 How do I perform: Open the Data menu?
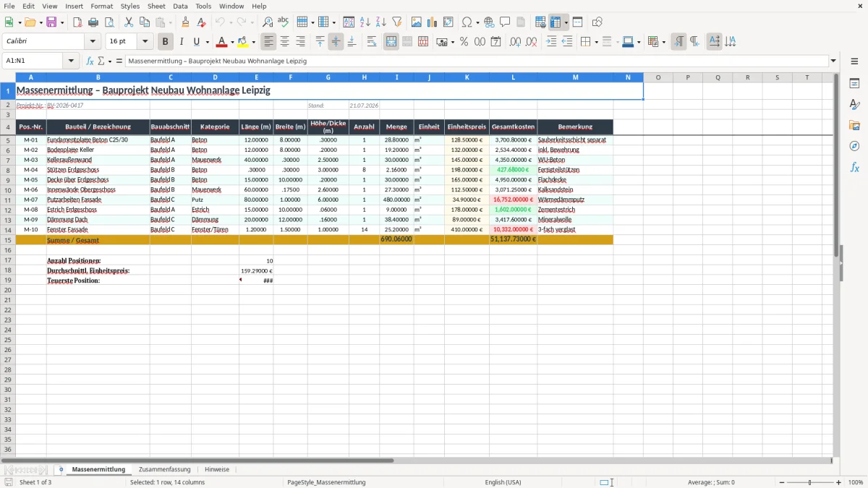click(180, 6)
